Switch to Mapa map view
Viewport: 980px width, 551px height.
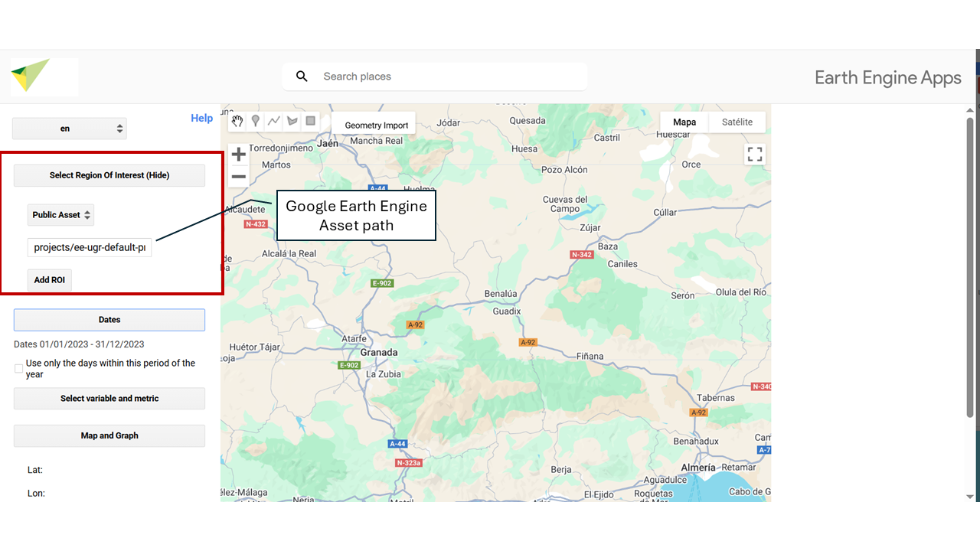(684, 122)
